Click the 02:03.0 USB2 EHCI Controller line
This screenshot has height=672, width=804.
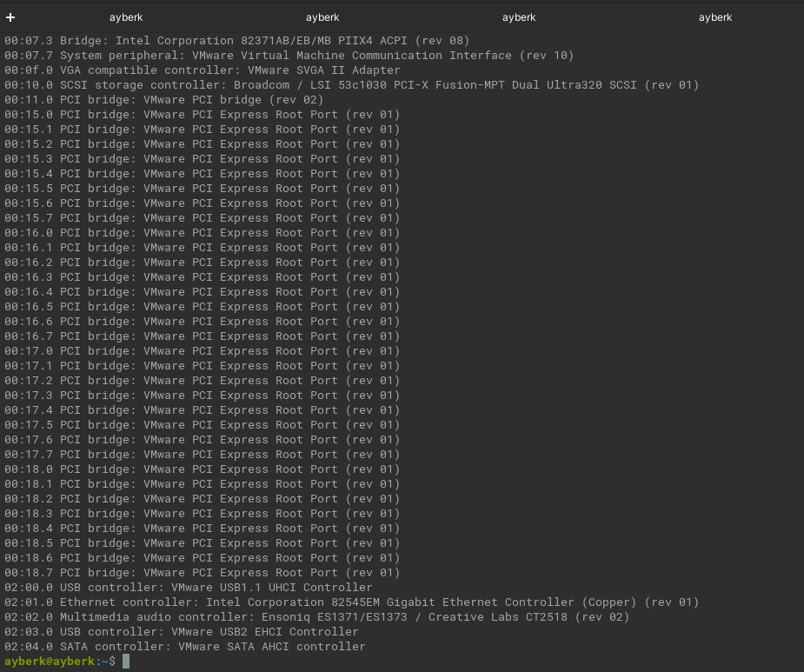click(x=182, y=632)
